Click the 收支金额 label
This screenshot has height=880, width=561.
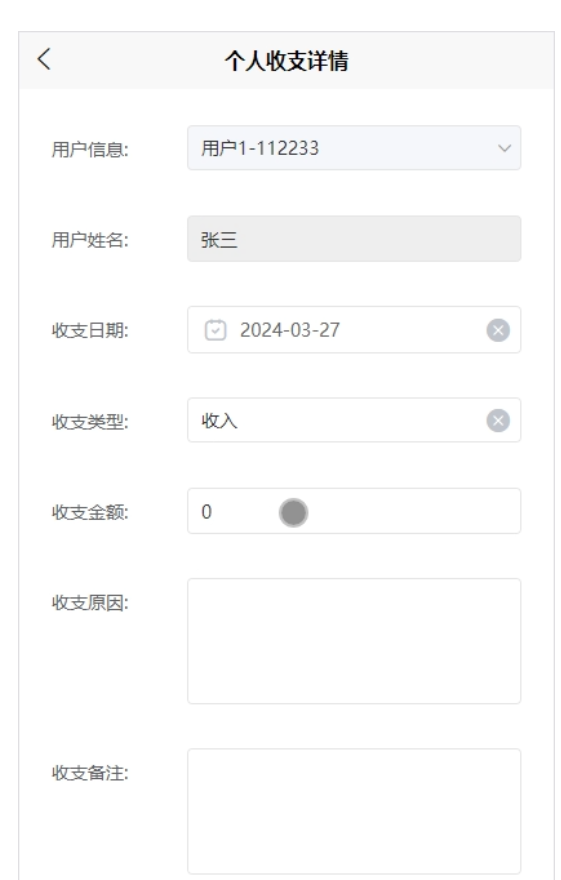click(x=90, y=512)
